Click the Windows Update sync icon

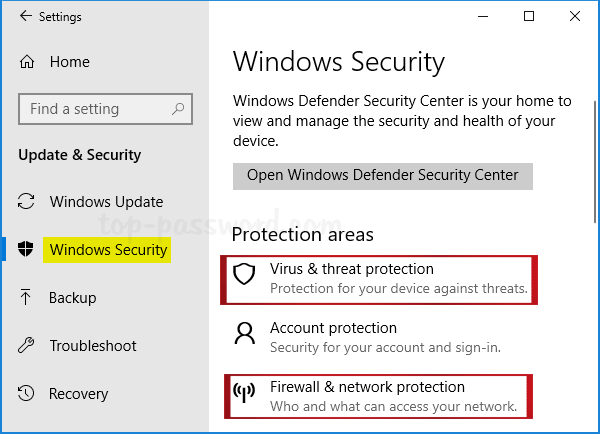pos(26,201)
